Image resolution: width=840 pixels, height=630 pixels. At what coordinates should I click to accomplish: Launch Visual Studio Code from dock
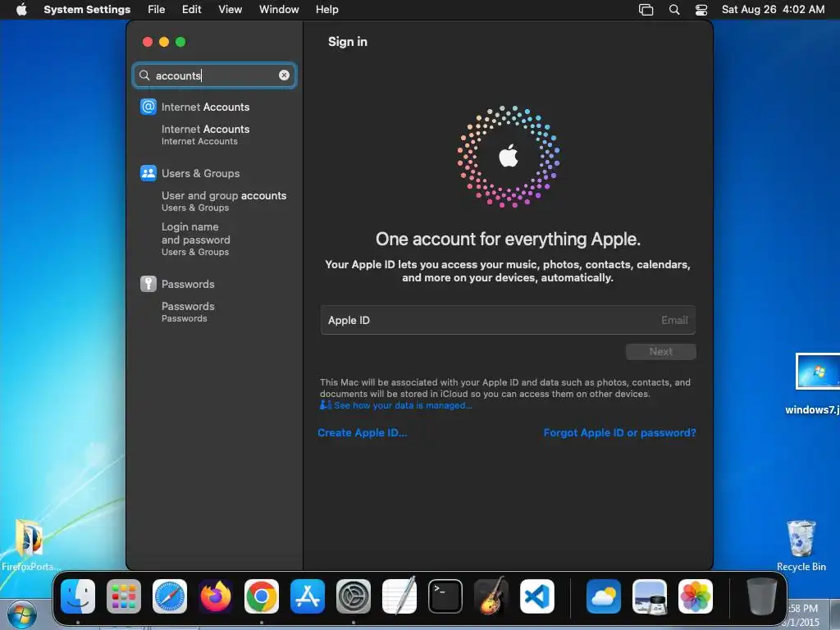[537, 596]
